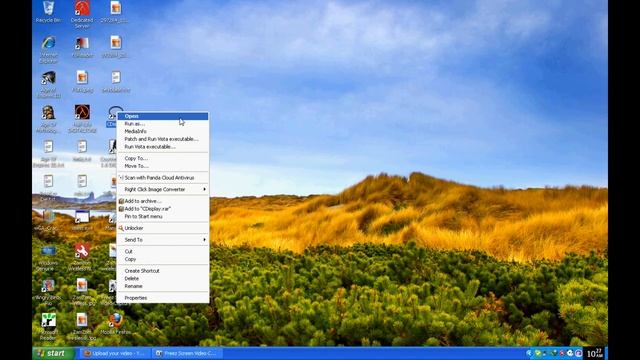640x360 pixels.
Task: Choose Run Vista executable... menu entry
Action: [163, 147]
